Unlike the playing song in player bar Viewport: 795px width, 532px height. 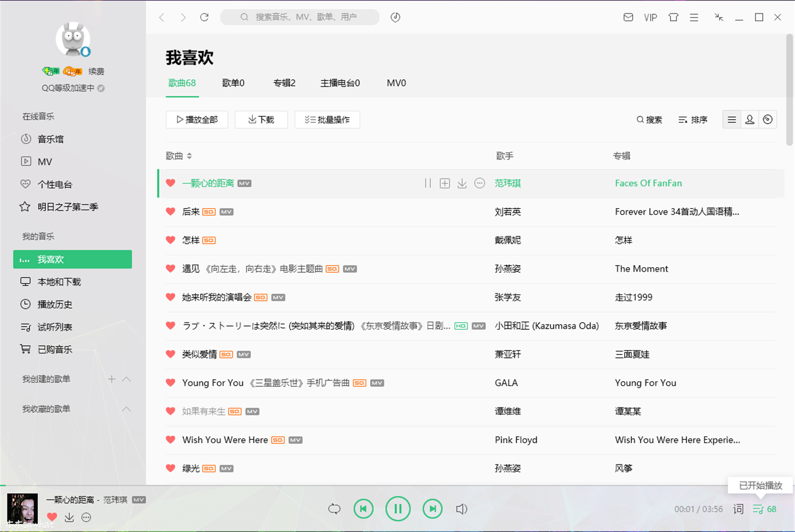tap(52, 517)
